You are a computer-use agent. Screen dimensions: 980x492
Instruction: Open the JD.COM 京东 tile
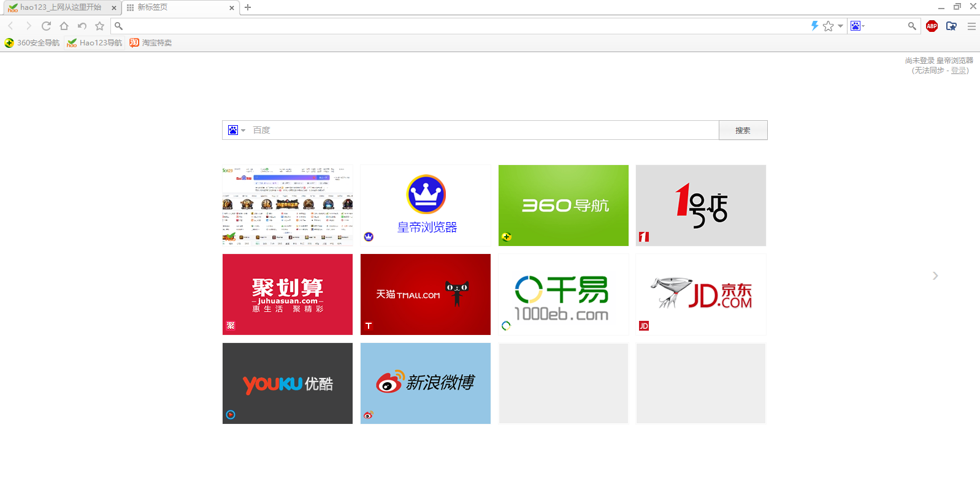click(701, 294)
